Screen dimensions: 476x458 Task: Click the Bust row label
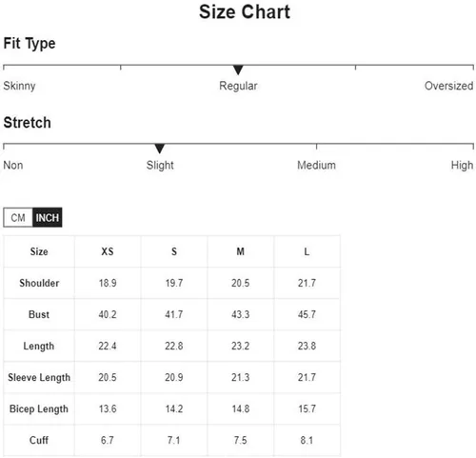(x=39, y=314)
